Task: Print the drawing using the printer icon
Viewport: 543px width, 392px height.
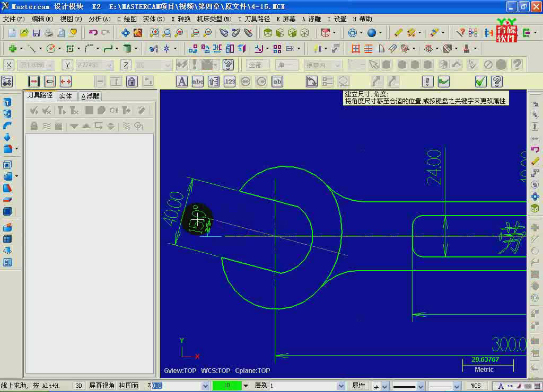Action: [49, 33]
